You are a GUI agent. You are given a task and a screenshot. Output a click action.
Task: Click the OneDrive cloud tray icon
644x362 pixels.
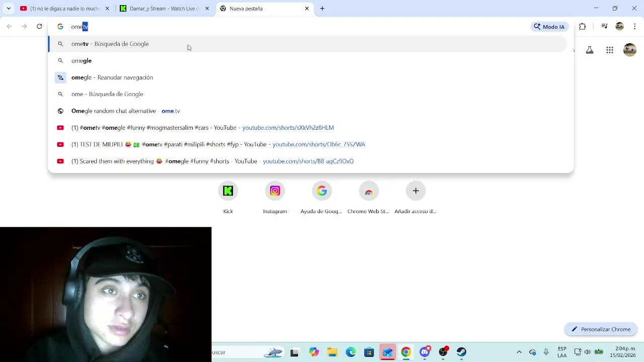[532, 352]
